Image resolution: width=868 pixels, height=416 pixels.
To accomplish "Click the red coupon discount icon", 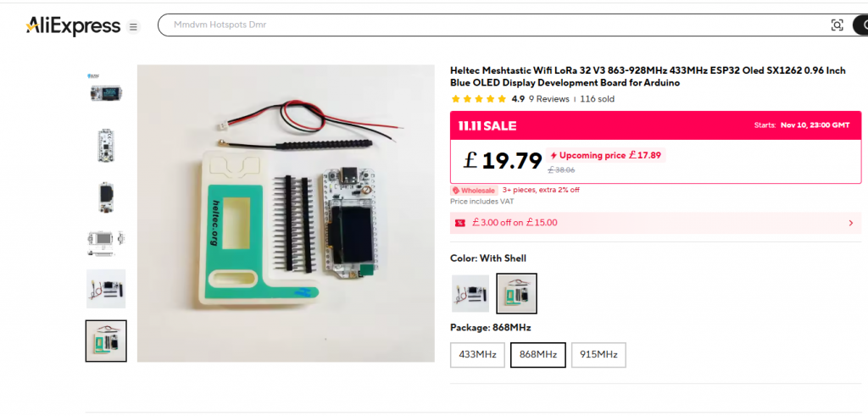I will point(460,223).
